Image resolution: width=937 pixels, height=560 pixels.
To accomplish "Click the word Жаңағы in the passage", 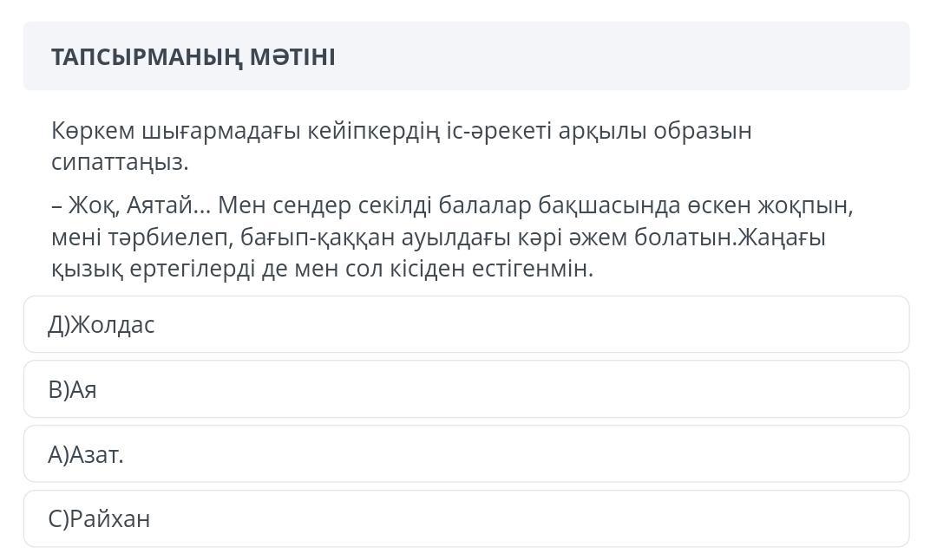I will 782,238.
